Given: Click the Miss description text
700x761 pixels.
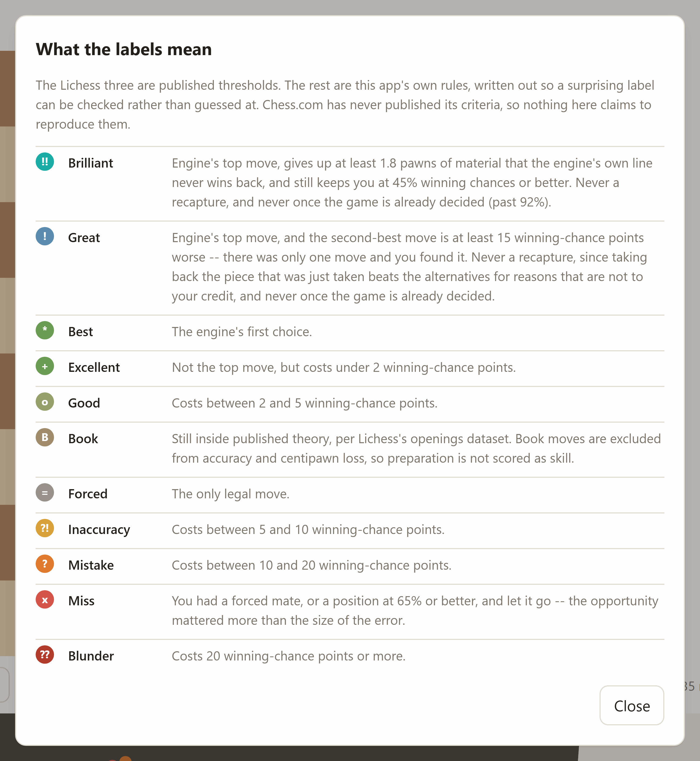Looking at the screenshot, I should point(415,610).
